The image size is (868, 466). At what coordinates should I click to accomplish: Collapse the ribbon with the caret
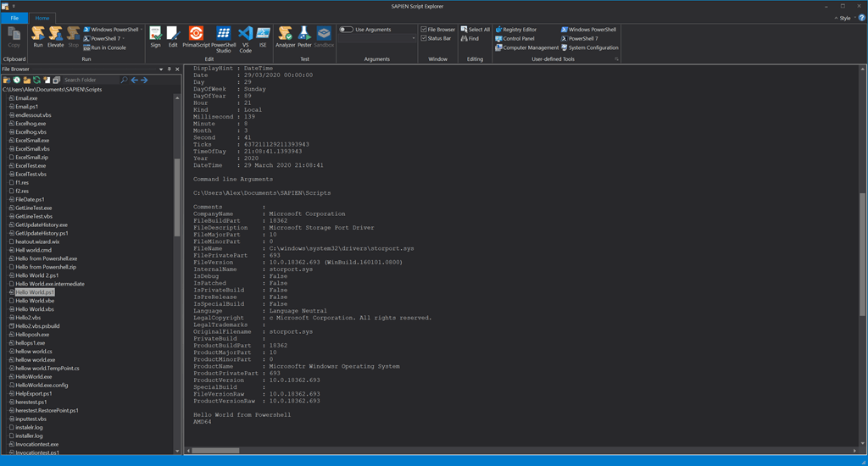click(x=836, y=18)
